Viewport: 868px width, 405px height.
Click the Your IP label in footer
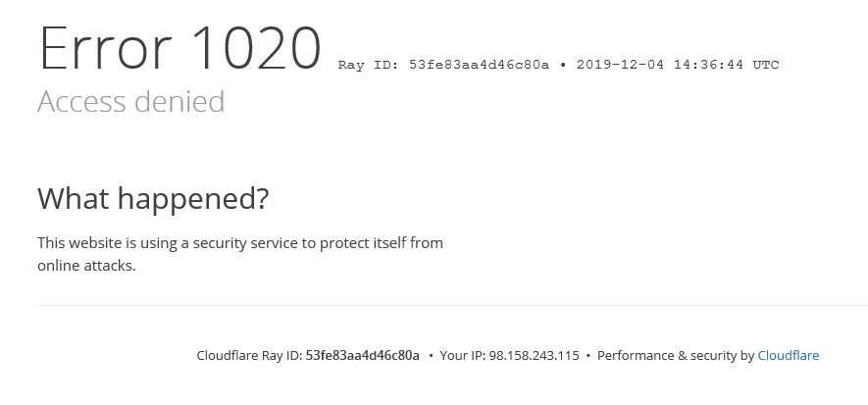pos(463,355)
